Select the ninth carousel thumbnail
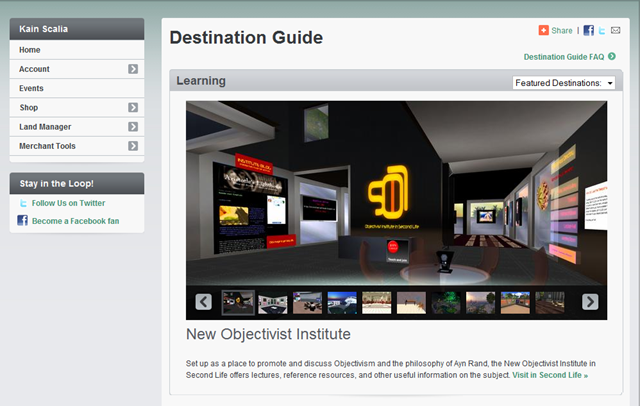Viewport: 640px width, 406px height. pyautogui.click(x=515, y=303)
